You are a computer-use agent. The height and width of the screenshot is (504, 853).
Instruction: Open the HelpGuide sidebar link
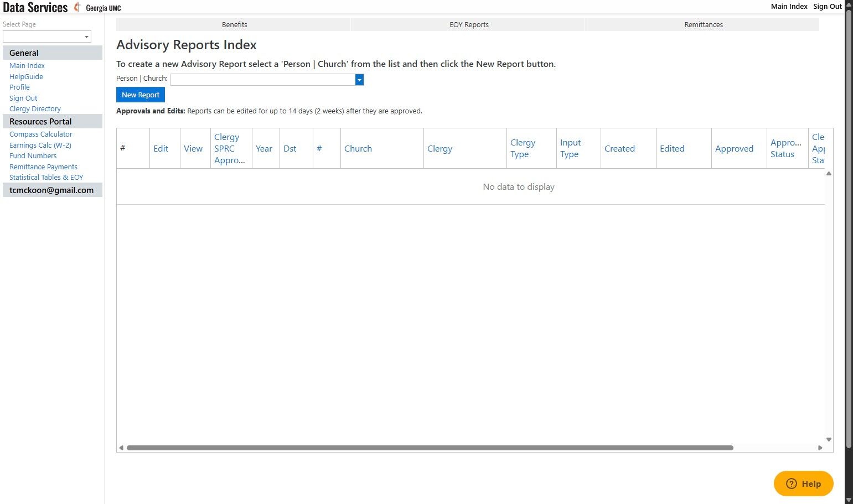26,76
